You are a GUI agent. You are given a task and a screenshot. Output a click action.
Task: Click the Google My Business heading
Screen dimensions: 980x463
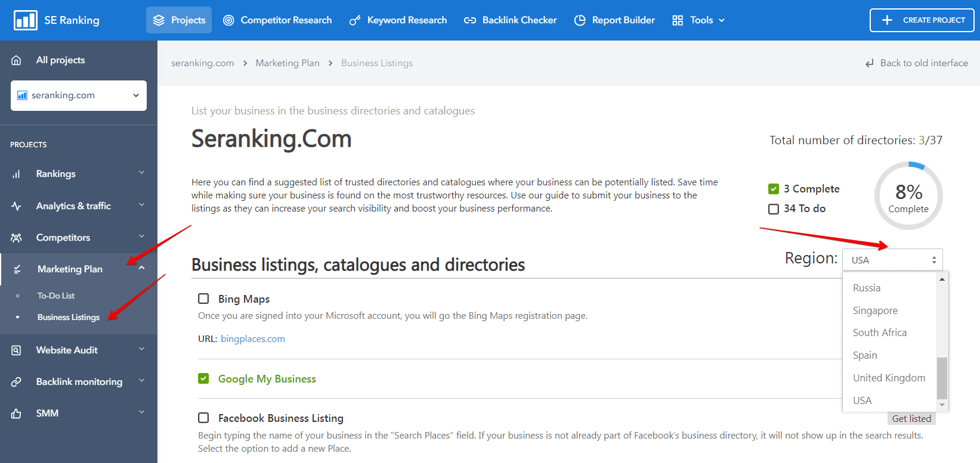pos(267,379)
